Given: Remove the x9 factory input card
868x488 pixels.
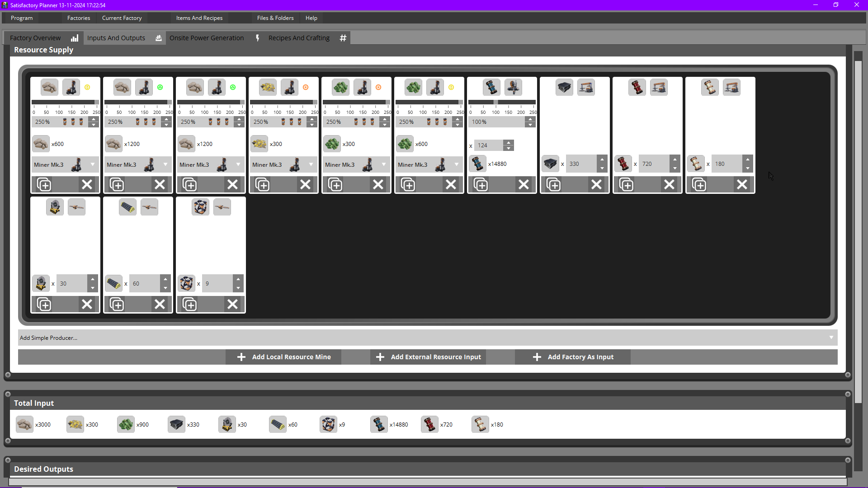Looking at the screenshot, I should [x=232, y=304].
